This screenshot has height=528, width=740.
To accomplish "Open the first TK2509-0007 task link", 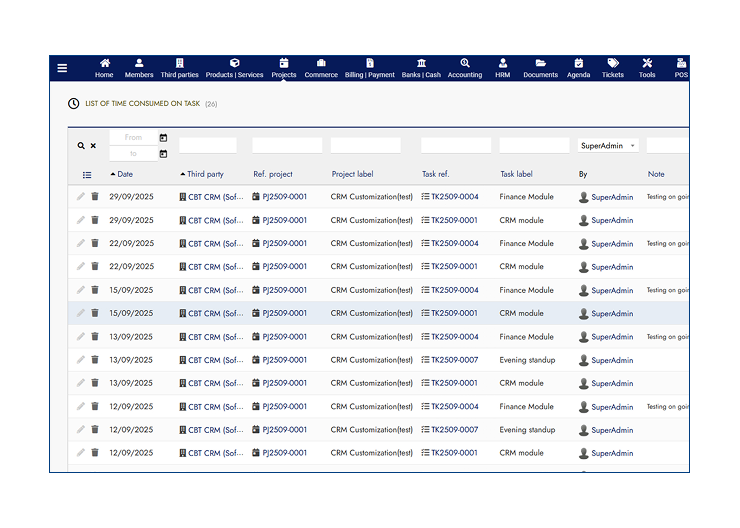I will (x=454, y=360).
